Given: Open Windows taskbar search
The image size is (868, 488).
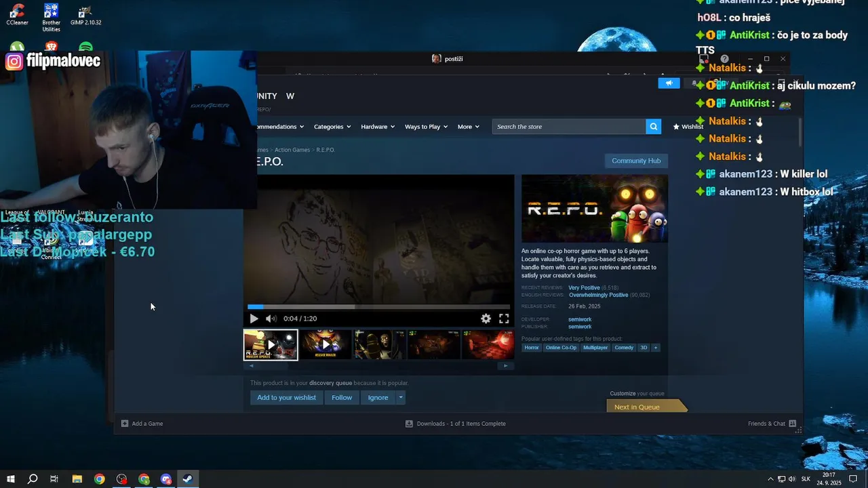Looking at the screenshot, I should tap(33, 479).
